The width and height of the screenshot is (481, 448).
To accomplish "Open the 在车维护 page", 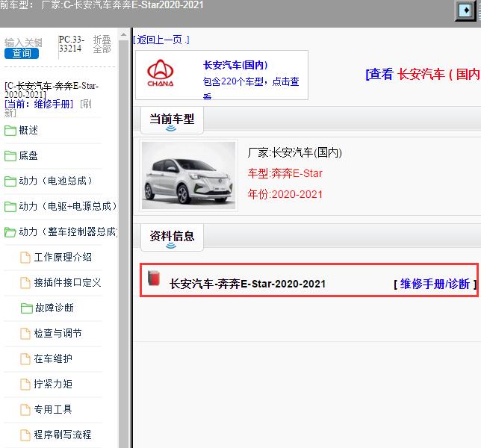I will (53, 358).
